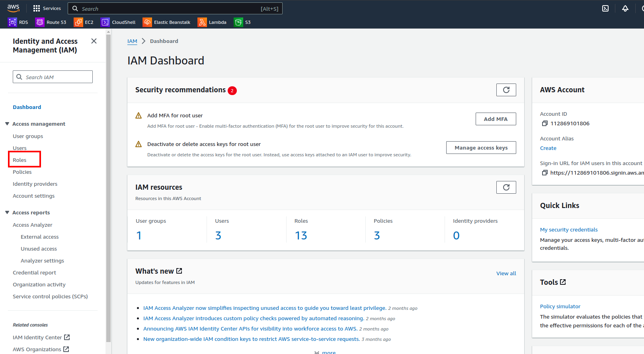Viewport: 644px width, 354px height.
Task: Open the Policies count 3
Action: tap(377, 235)
